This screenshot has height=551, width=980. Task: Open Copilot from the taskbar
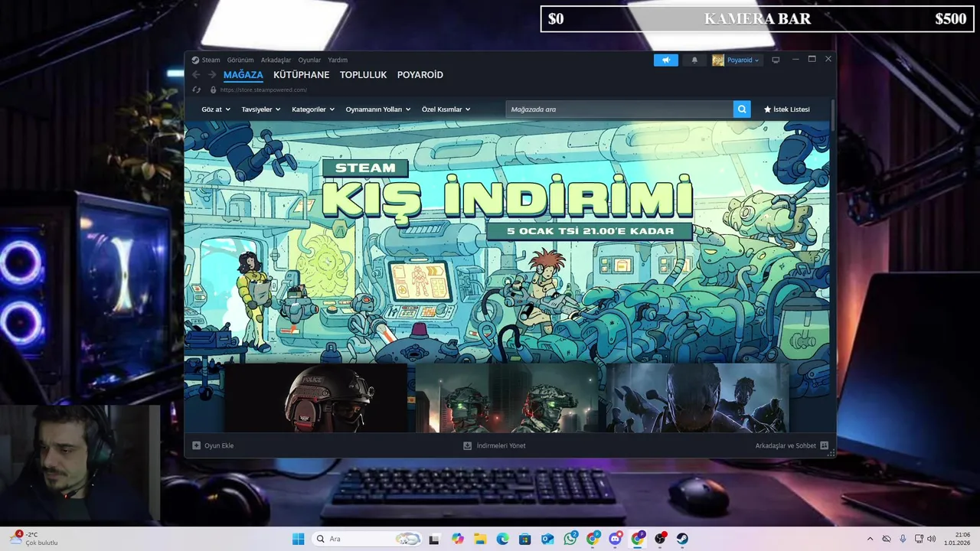coord(458,539)
